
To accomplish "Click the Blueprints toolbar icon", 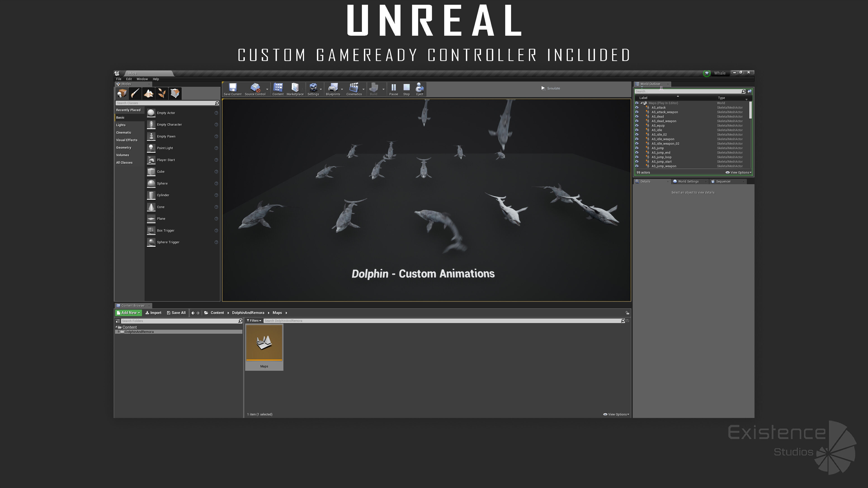I will pos(333,88).
